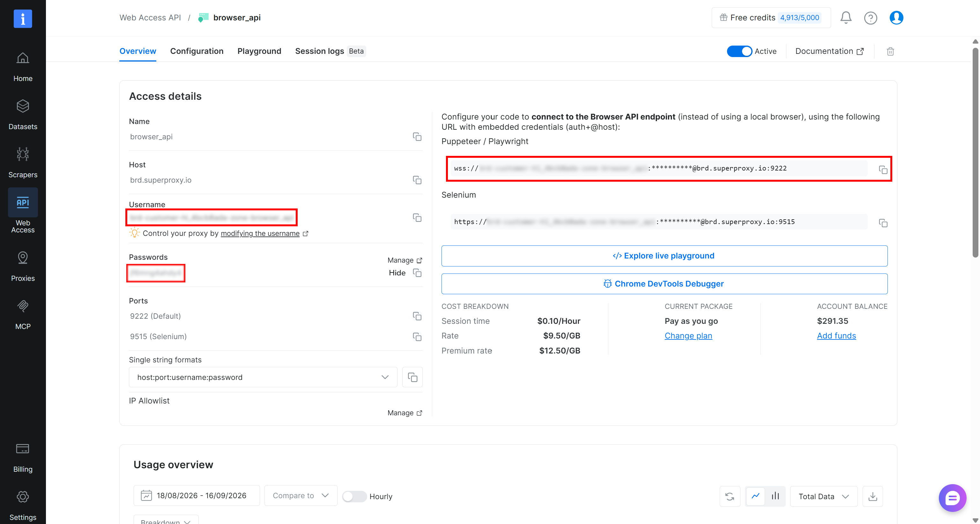Go to Web Access API breadcrumb
980x524 pixels.
[150, 18]
